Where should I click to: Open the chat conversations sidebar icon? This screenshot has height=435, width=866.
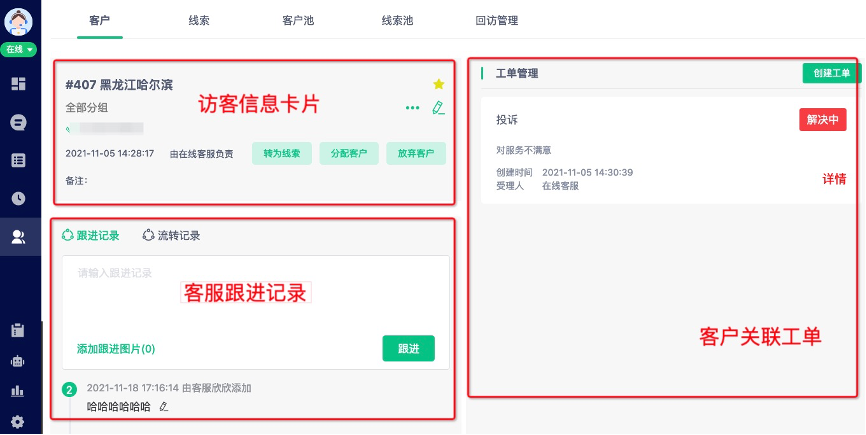(18, 122)
